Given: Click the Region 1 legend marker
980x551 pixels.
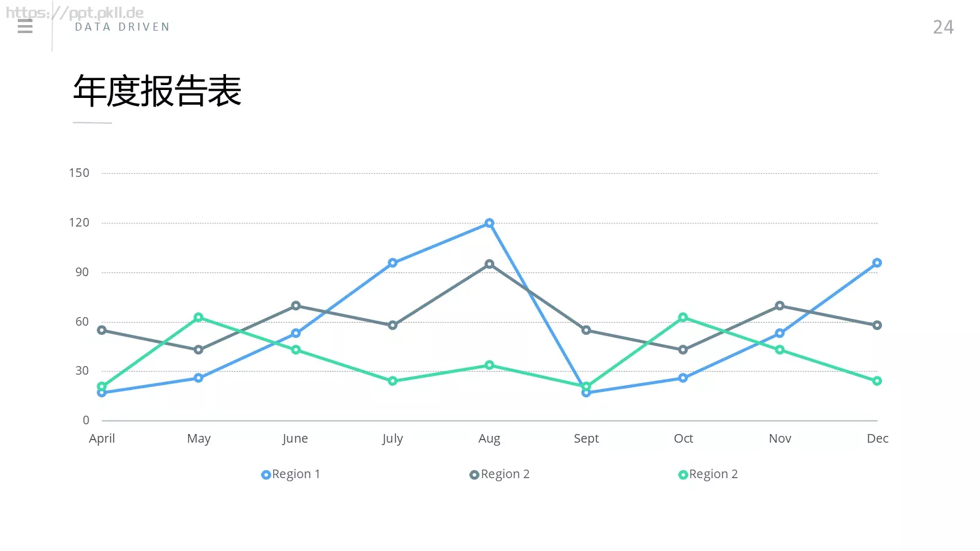Looking at the screenshot, I should (x=266, y=474).
